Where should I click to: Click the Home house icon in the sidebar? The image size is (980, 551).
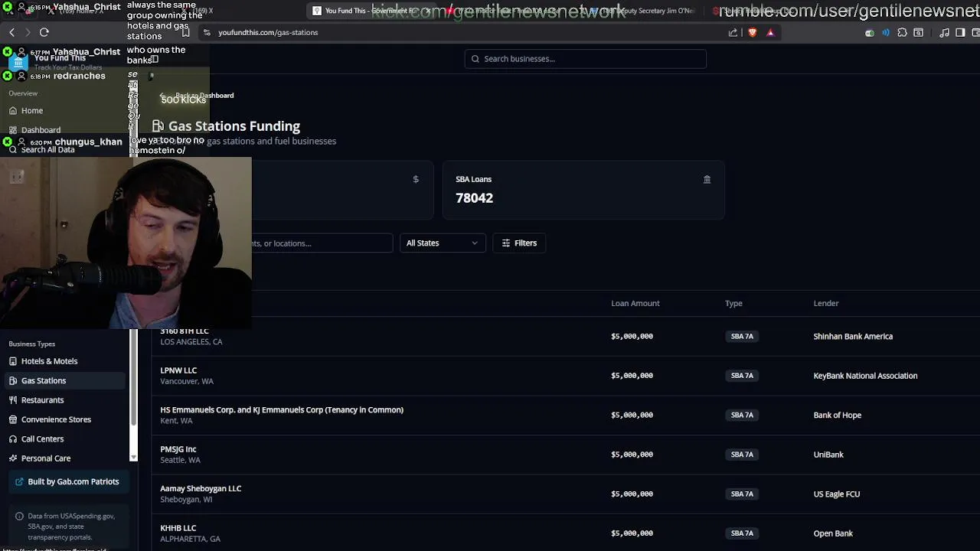pos(13,111)
